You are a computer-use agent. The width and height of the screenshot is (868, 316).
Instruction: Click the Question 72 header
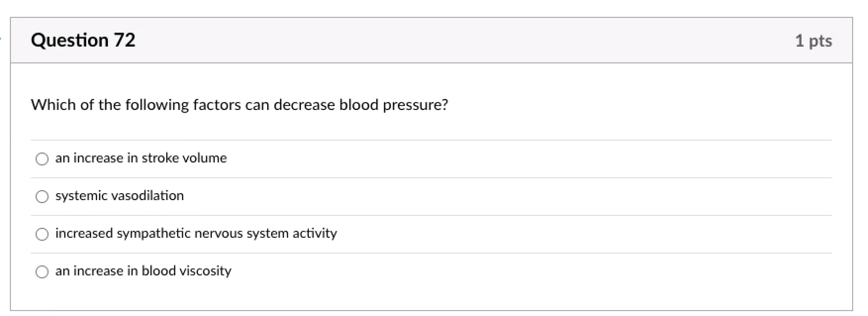pyautogui.click(x=83, y=40)
